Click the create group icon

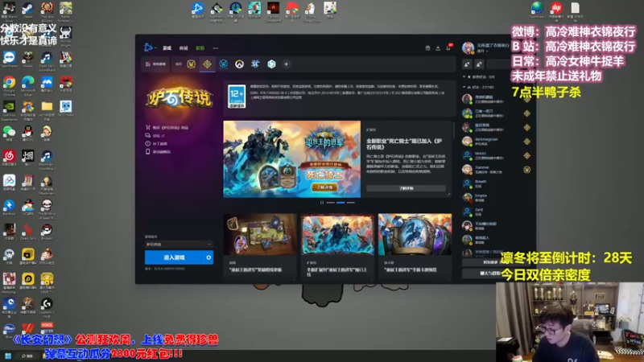click(x=479, y=64)
